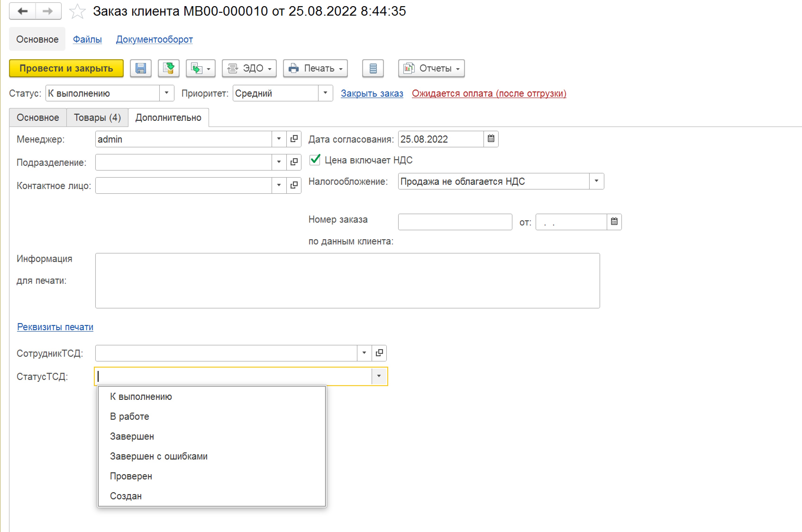Choose Создан from the status list
This screenshot has height=532, width=802.
(212, 496)
